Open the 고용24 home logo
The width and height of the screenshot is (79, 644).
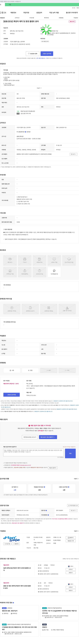pos(3,13)
